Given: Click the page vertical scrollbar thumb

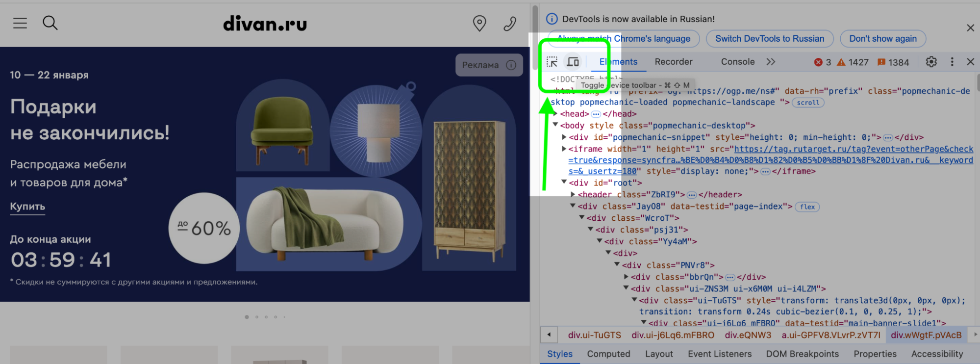Looking at the screenshot, I should coord(535,38).
